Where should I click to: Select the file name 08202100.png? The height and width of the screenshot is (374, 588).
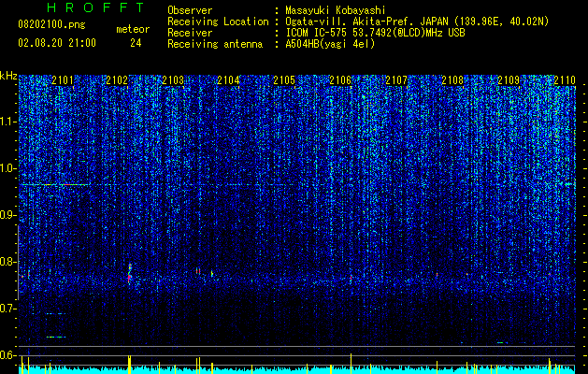pyautogui.click(x=51, y=25)
